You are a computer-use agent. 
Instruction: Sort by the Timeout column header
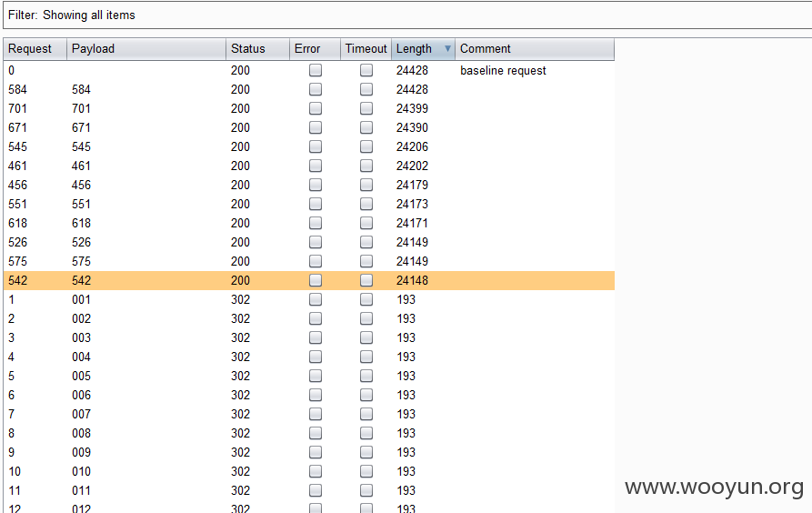[366, 49]
